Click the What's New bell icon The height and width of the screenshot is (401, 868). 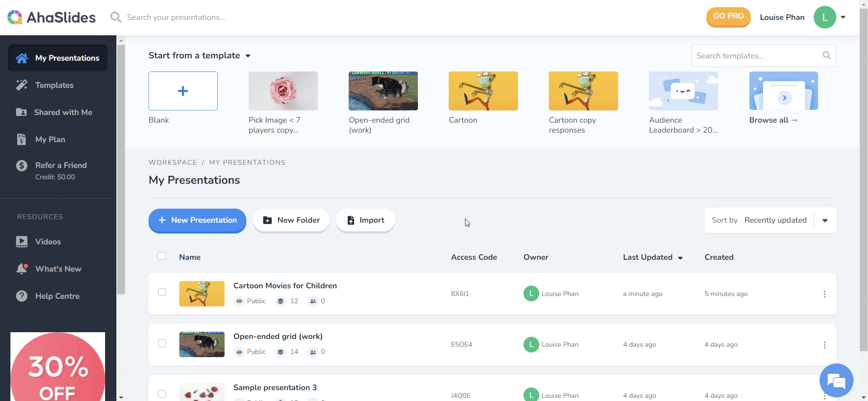[x=22, y=269]
